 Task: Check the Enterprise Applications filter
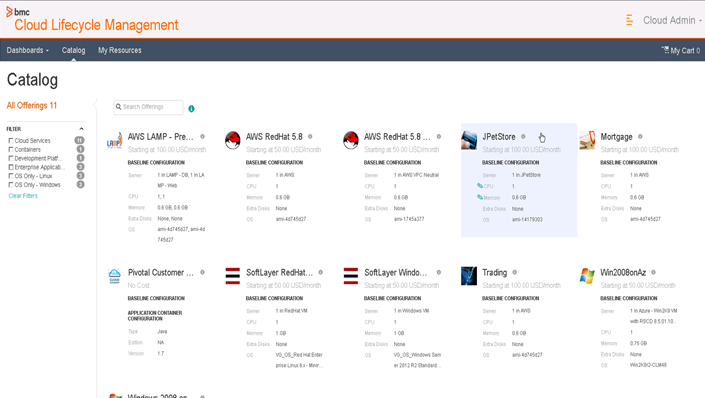(x=11, y=167)
